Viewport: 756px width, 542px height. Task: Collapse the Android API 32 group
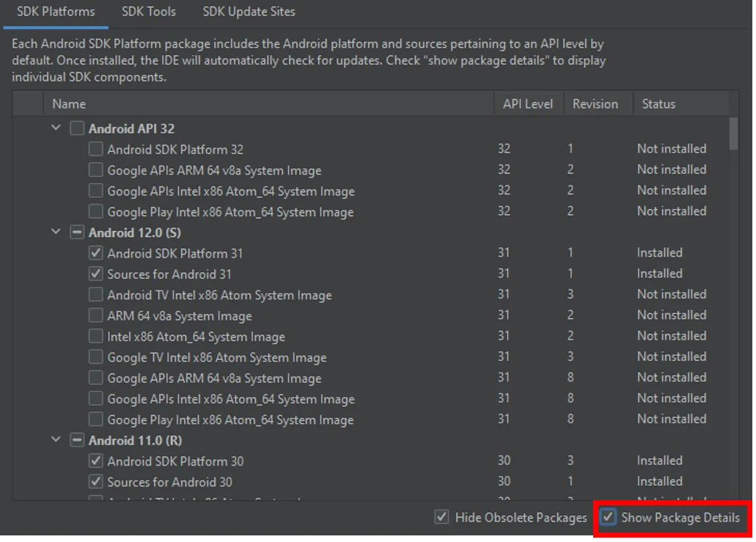pos(56,128)
